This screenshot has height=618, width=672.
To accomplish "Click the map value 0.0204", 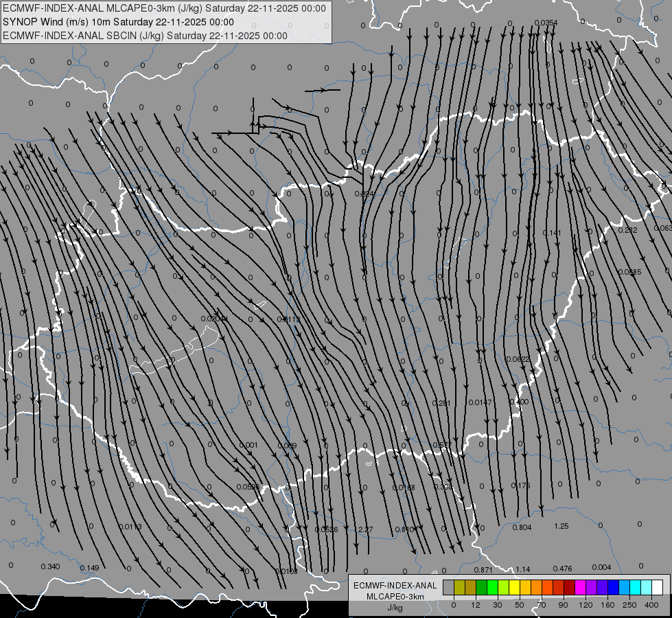I will (213, 319).
